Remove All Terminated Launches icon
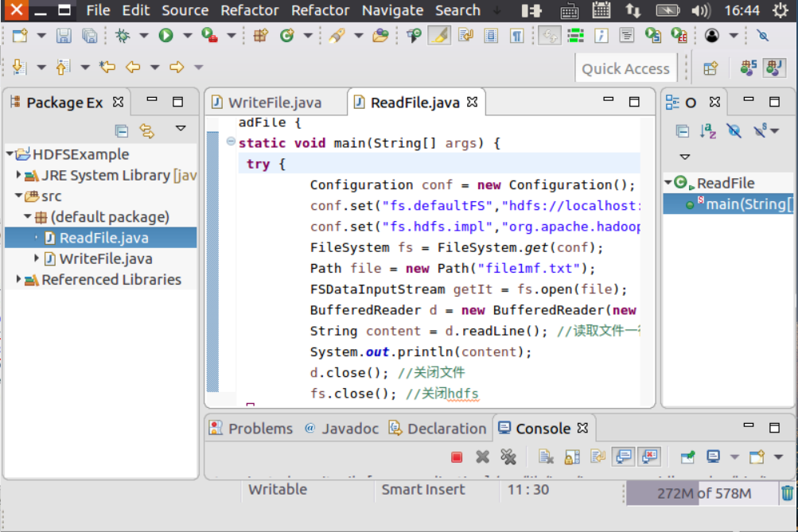Viewport: 798px width, 532px height. click(508, 457)
